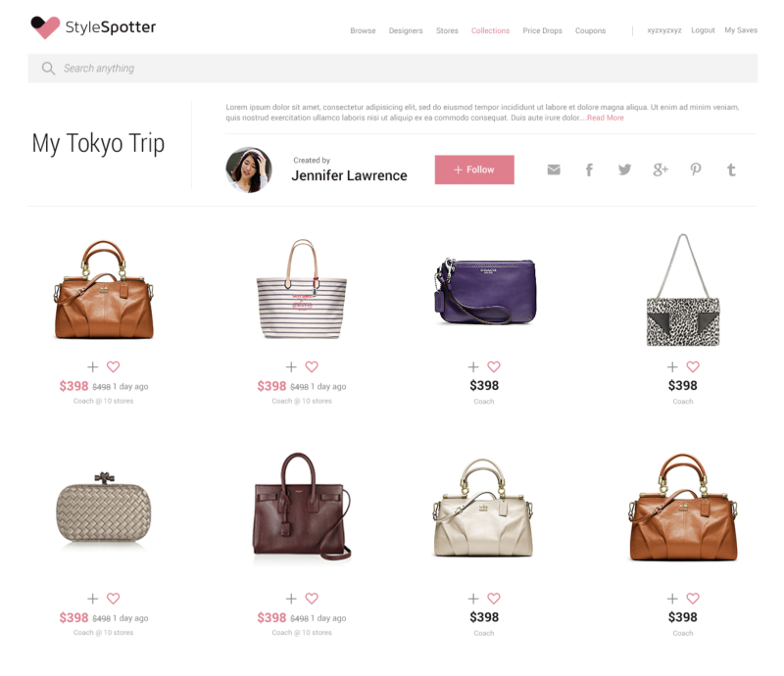The width and height of the screenshot is (784, 676).
Task: Click the StyleSpotter heart logo
Action: (x=45, y=27)
